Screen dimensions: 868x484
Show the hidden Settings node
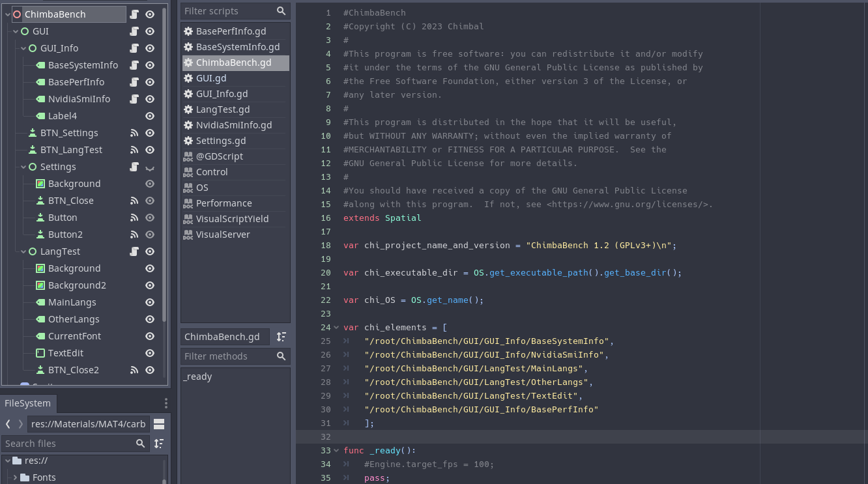pos(150,167)
